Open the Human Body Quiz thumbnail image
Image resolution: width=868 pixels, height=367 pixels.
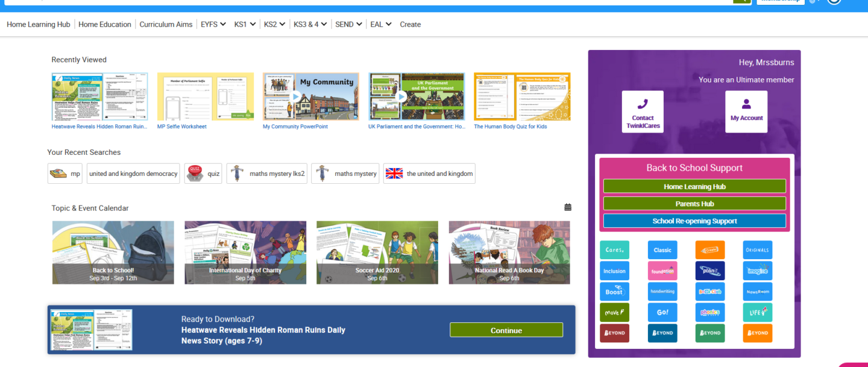[x=522, y=96]
